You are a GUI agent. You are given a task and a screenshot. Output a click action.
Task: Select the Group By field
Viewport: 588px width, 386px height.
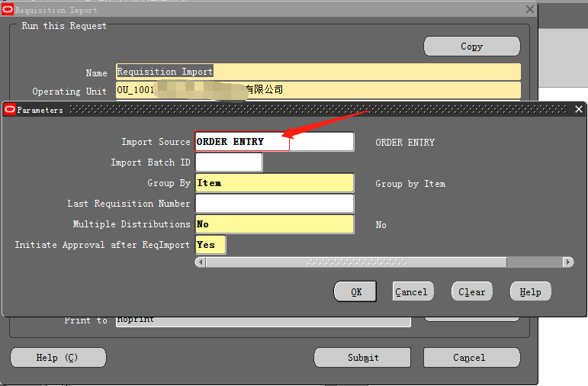pyautogui.click(x=275, y=183)
